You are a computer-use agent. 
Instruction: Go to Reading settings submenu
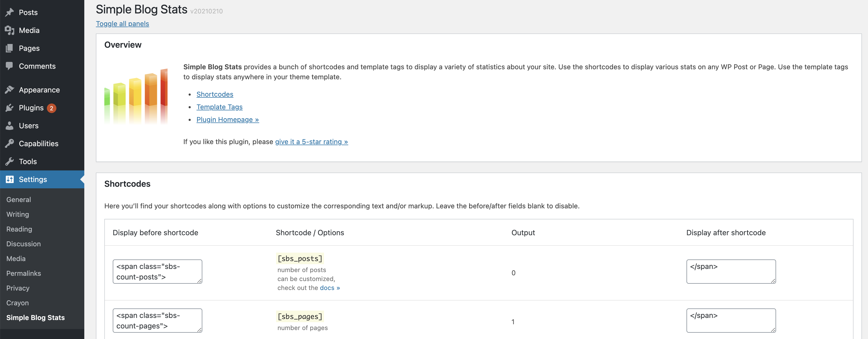(x=19, y=229)
